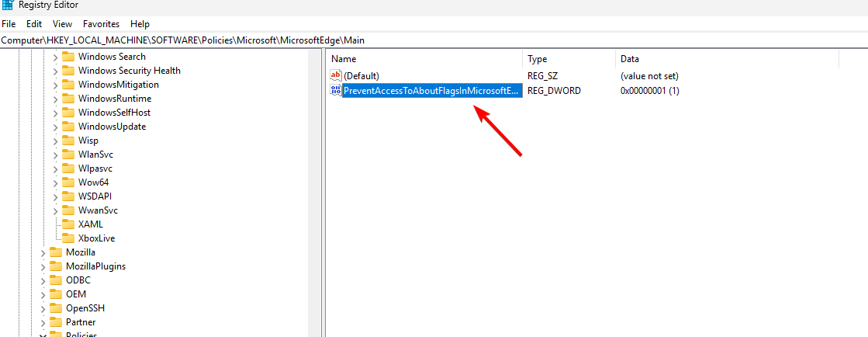Image resolution: width=868 pixels, height=337 pixels.
Task: Select the Partner folder icon
Action: click(56, 322)
